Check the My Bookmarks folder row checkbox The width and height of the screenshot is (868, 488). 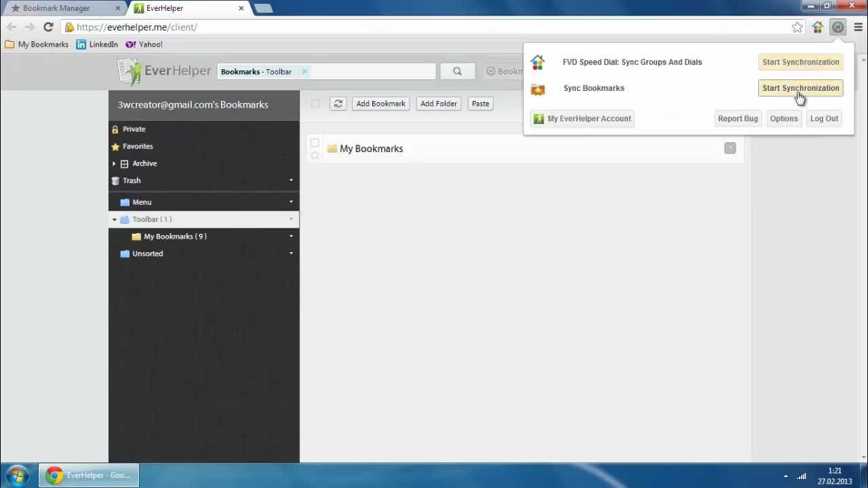click(x=315, y=143)
